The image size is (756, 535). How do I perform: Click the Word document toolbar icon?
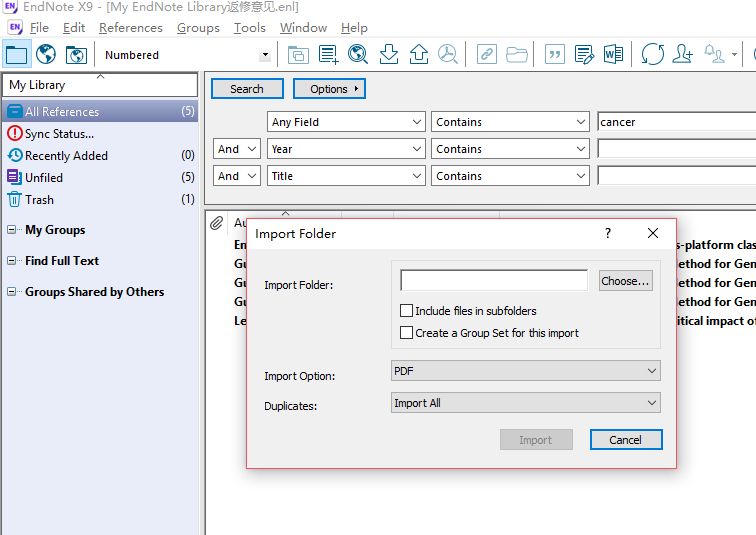pos(613,54)
